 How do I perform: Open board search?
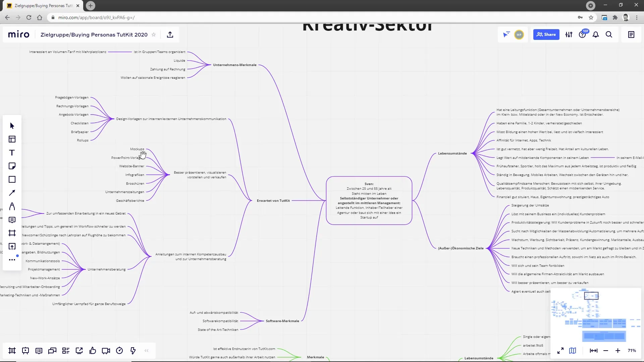[x=609, y=35]
